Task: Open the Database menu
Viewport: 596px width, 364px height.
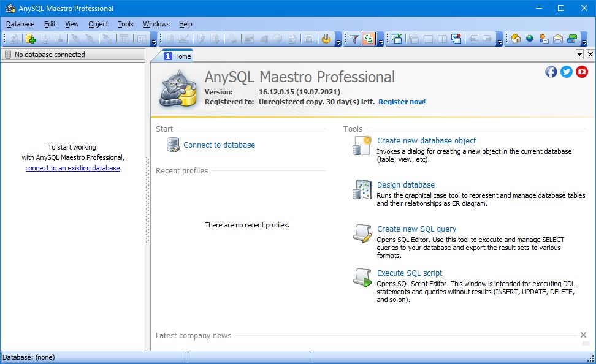Action: pos(20,24)
